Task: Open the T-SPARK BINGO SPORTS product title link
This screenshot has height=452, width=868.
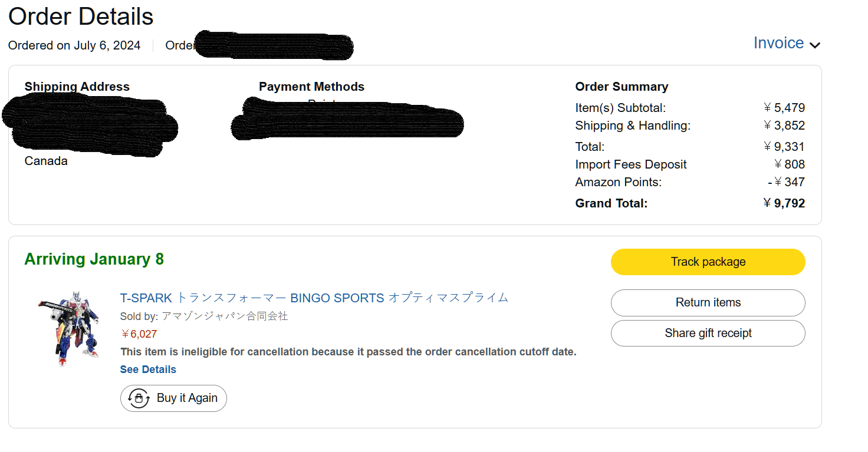Action: point(314,298)
